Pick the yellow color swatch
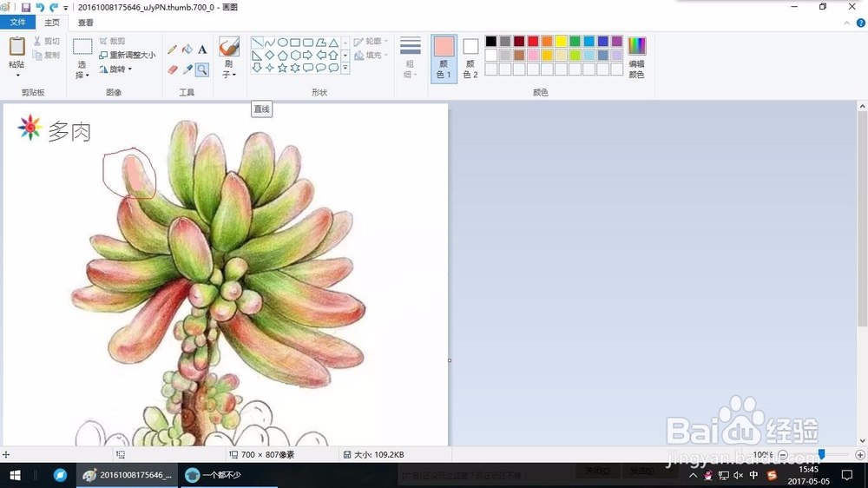868x488 pixels. click(x=561, y=42)
